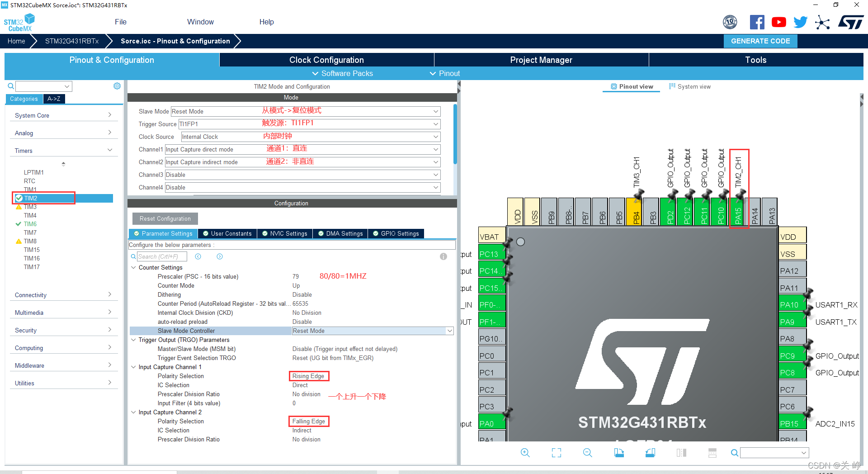Collapse Trigger Output (TRGO) Parameters group
868x474 pixels.
click(x=133, y=340)
